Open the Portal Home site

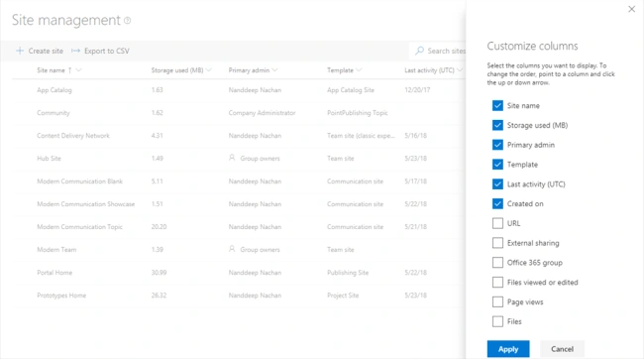pos(54,273)
